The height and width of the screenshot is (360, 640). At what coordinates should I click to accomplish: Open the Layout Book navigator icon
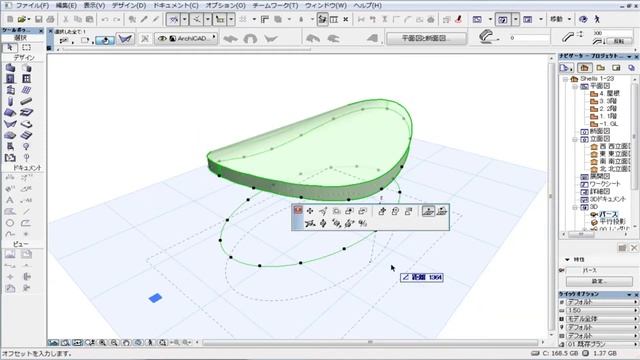[616, 68]
